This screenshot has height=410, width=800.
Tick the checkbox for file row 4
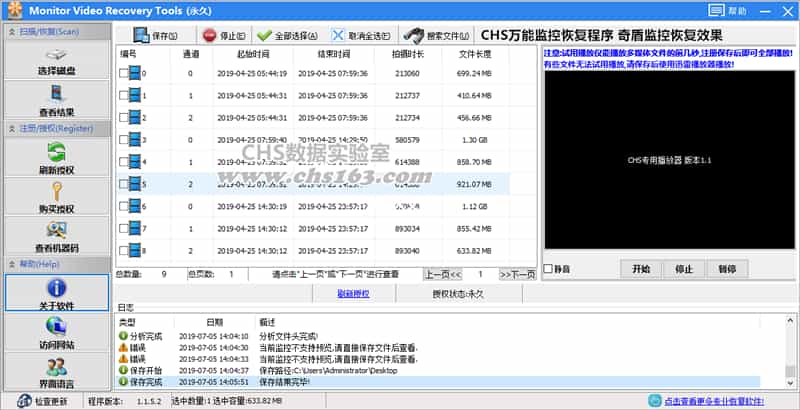tap(123, 162)
